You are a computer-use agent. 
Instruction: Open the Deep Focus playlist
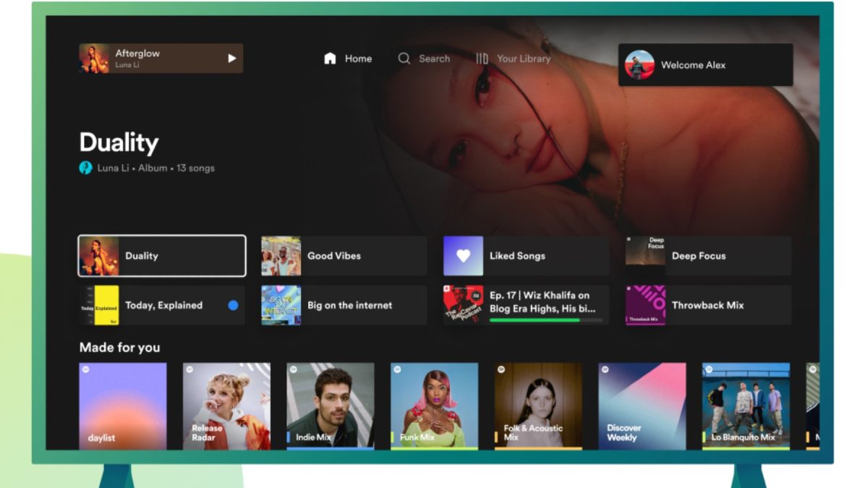[708, 256]
